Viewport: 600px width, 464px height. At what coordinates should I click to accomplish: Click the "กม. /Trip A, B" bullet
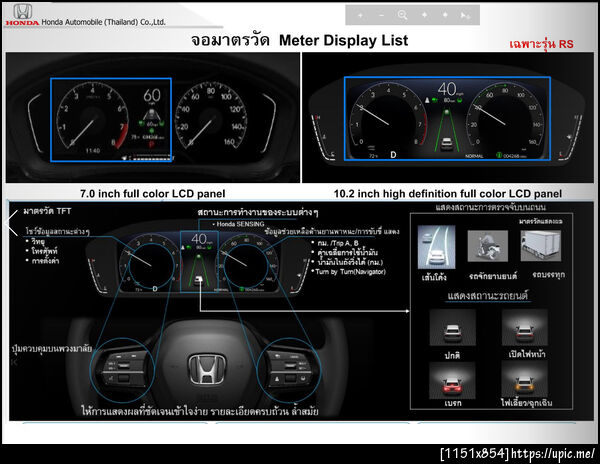[338, 243]
